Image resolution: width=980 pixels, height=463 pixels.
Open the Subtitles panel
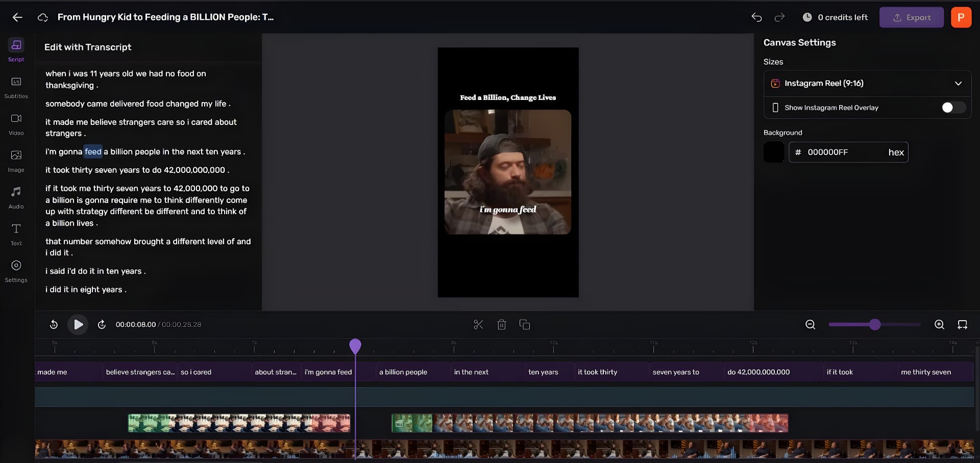[x=16, y=87]
